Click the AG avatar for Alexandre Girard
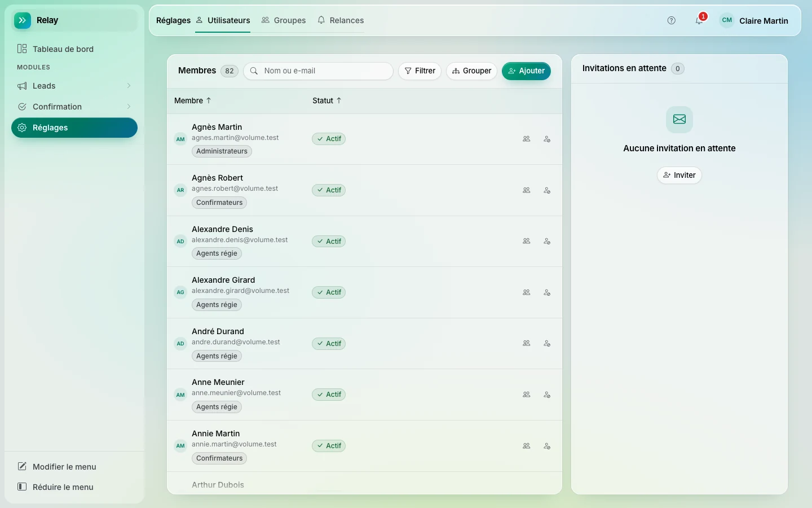Screen dimensions: 812x508 click(x=180, y=292)
